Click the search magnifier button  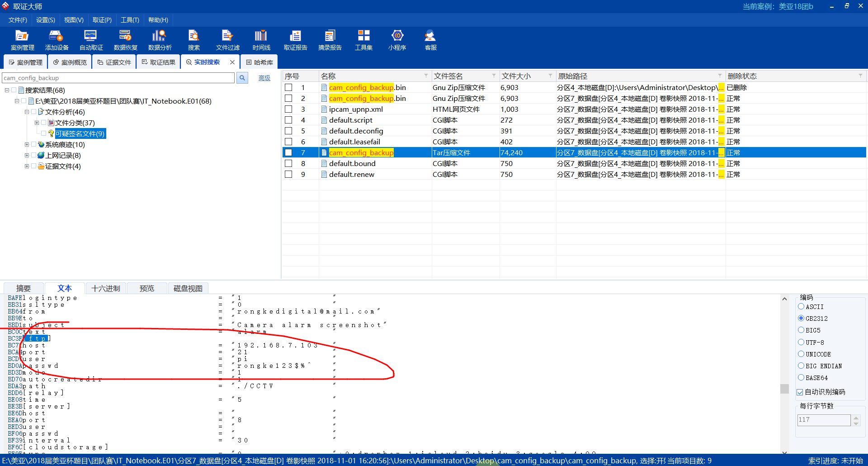tap(242, 78)
